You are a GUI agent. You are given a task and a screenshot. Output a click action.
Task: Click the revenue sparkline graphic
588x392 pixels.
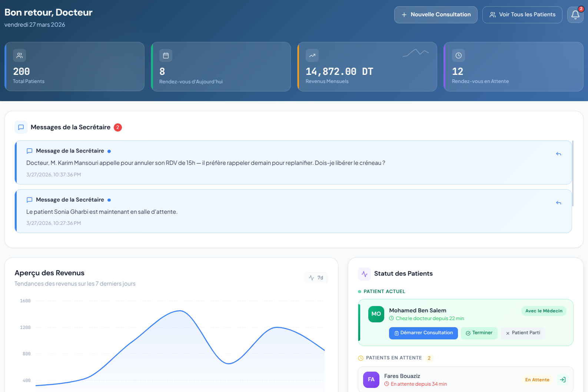tap(416, 53)
